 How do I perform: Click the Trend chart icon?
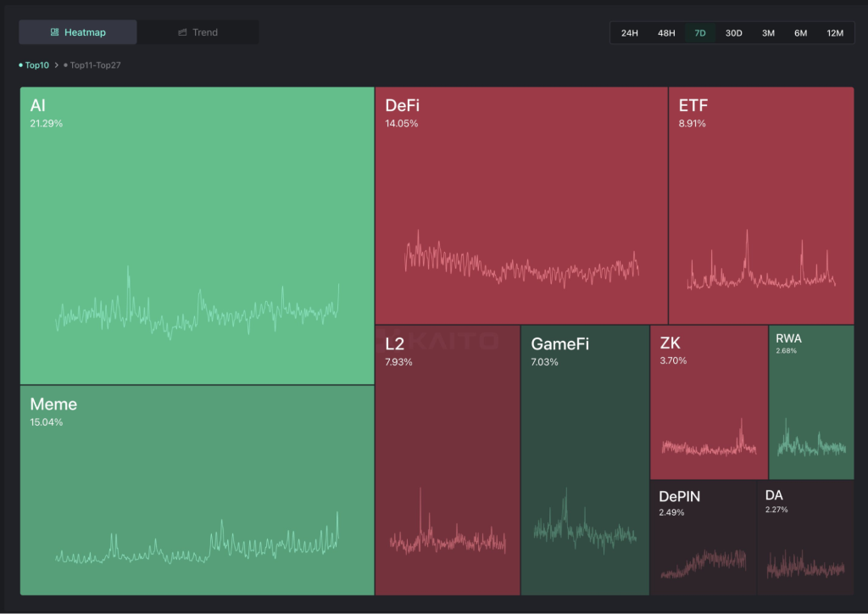(182, 32)
